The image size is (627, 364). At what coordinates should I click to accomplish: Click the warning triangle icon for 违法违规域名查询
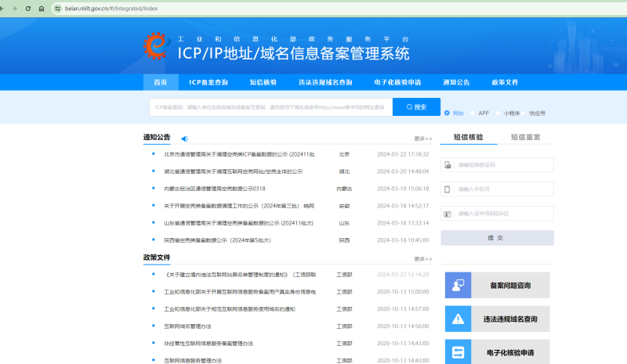(458, 319)
